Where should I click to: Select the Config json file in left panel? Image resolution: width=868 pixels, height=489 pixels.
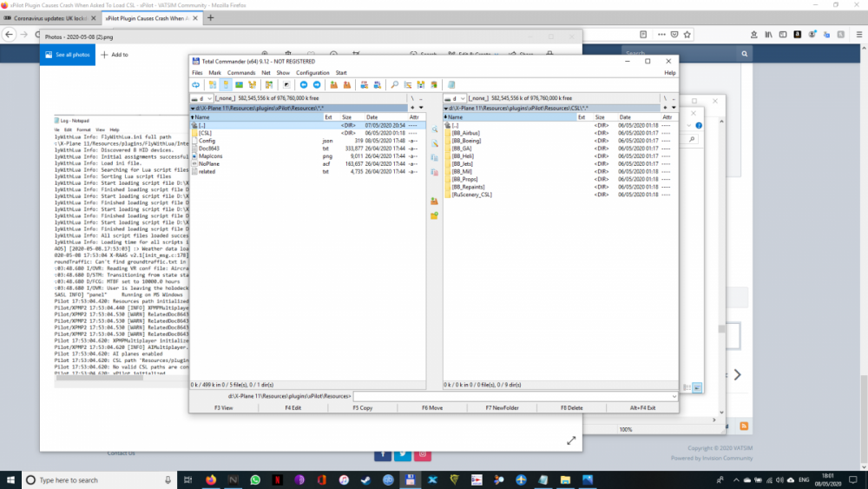tap(207, 140)
